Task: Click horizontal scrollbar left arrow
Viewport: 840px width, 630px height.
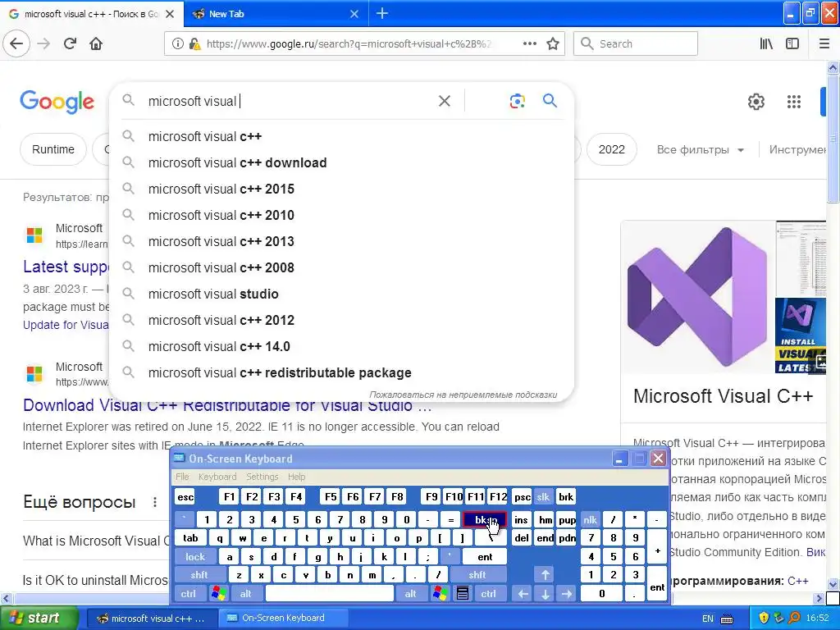Action: click(x=6, y=598)
